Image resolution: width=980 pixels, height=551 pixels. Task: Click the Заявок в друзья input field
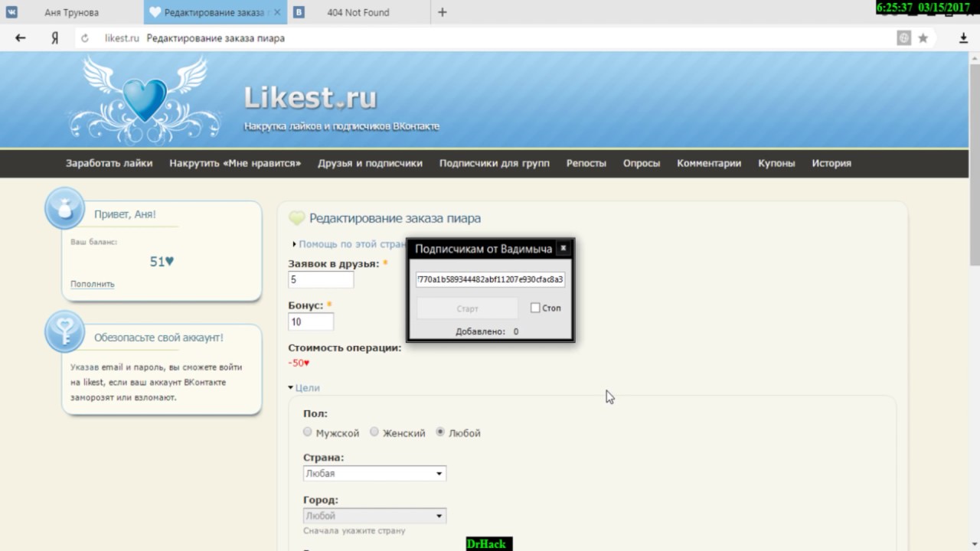coord(321,280)
